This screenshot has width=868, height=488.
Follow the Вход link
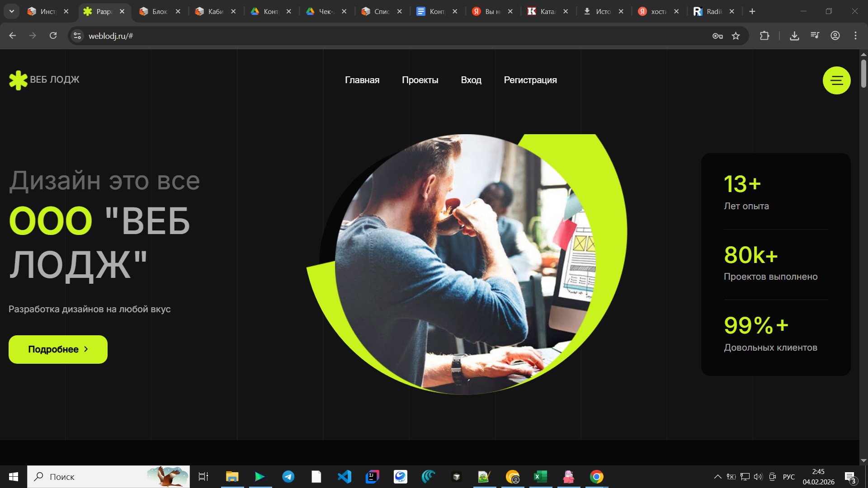471,80
